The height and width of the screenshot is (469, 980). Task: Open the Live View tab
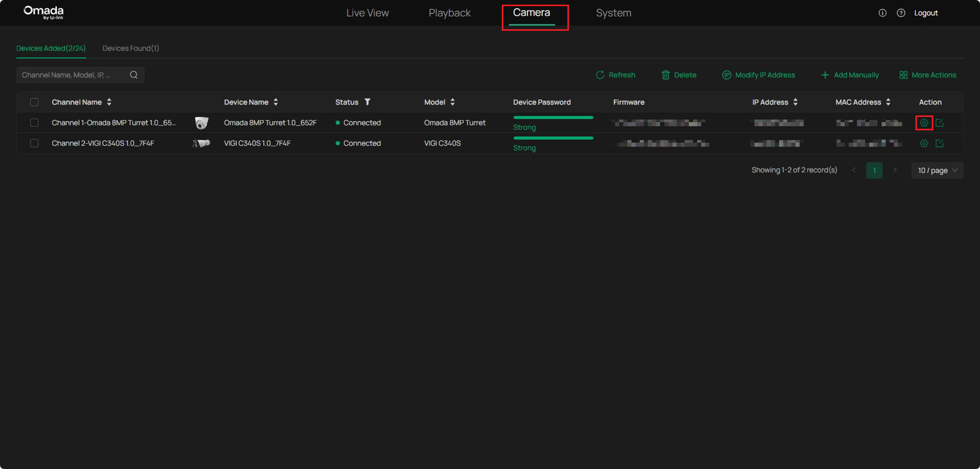coord(367,13)
